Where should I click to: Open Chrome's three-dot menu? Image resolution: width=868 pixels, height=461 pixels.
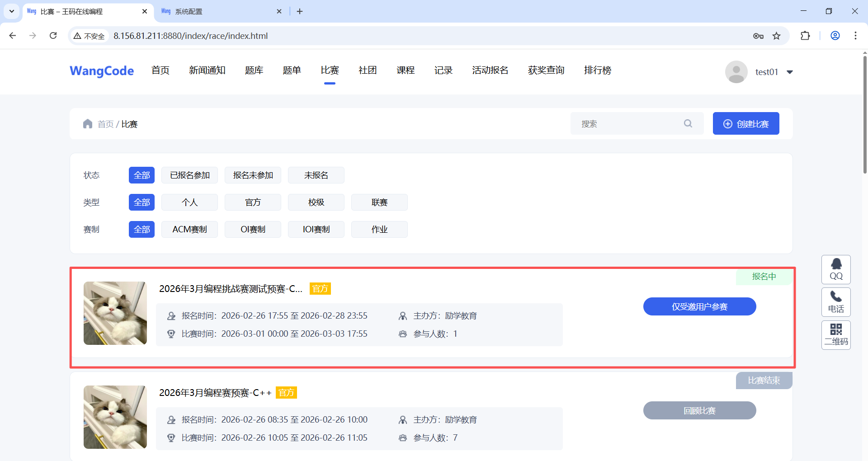pyautogui.click(x=855, y=36)
